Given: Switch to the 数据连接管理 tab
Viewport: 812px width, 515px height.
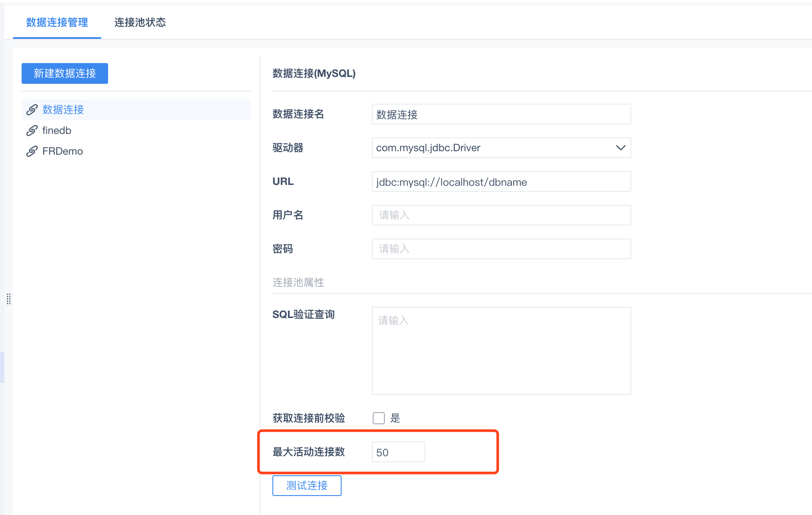Looking at the screenshot, I should click(57, 22).
